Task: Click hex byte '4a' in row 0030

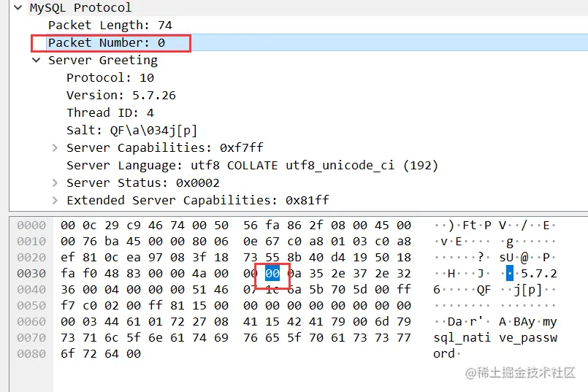Action: pos(199,274)
